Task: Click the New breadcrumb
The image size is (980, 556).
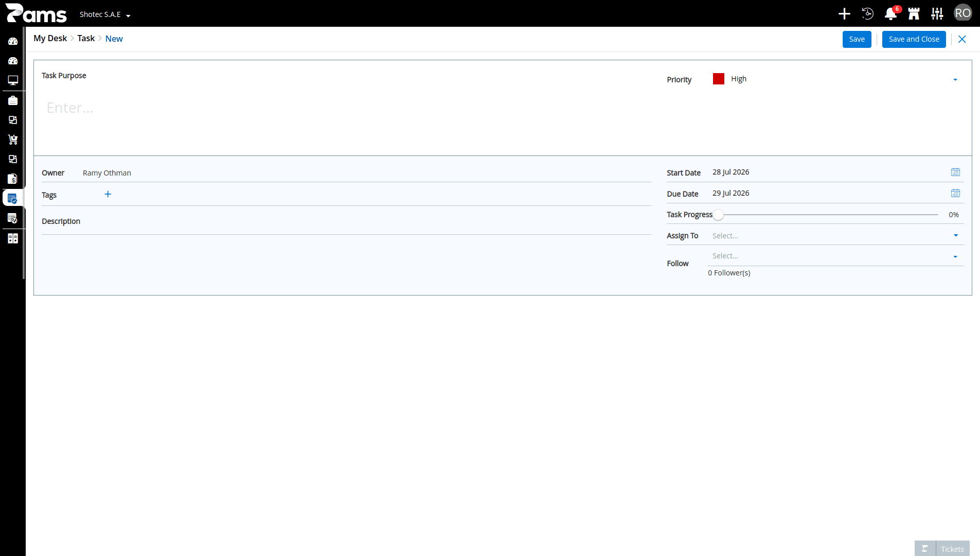Action: coord(114,39)
